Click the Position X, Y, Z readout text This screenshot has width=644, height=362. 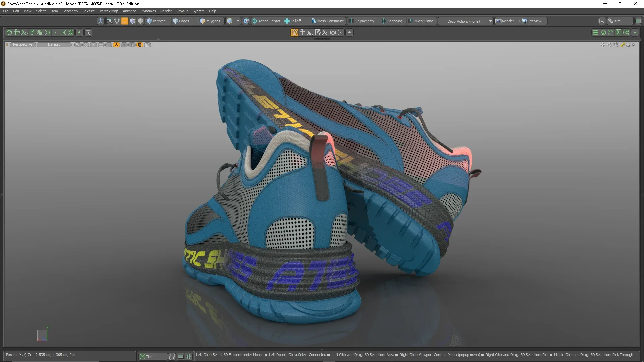pos(41,355)
